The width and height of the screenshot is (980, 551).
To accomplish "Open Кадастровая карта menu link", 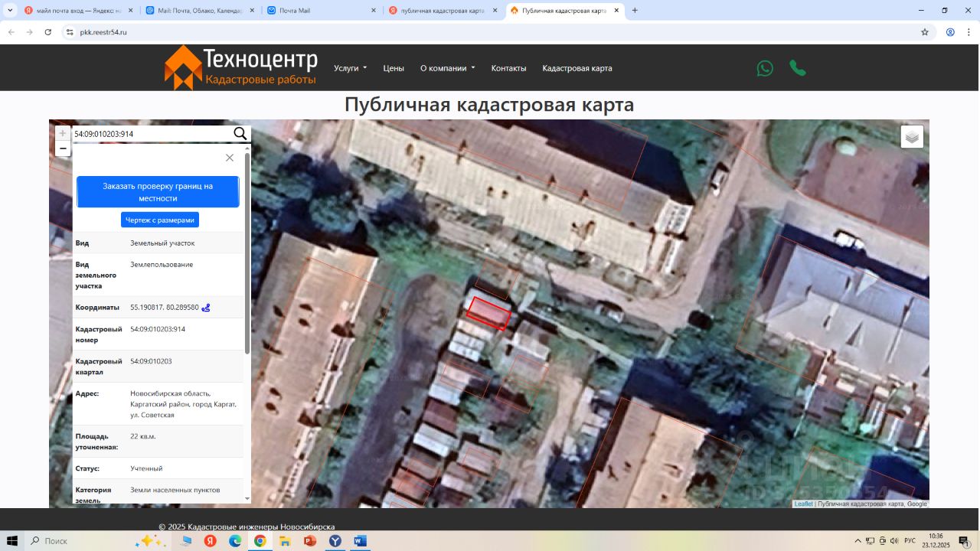I will pos(577,68).
